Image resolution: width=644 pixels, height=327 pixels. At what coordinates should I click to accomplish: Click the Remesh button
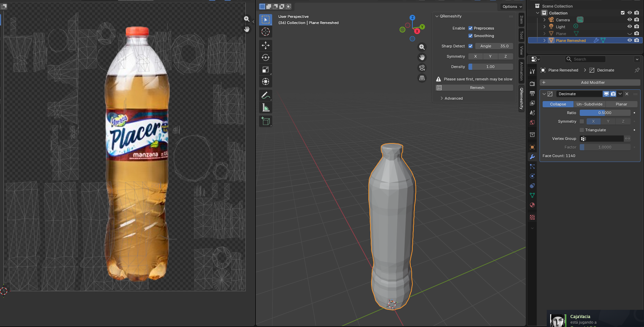pos(477,88)
